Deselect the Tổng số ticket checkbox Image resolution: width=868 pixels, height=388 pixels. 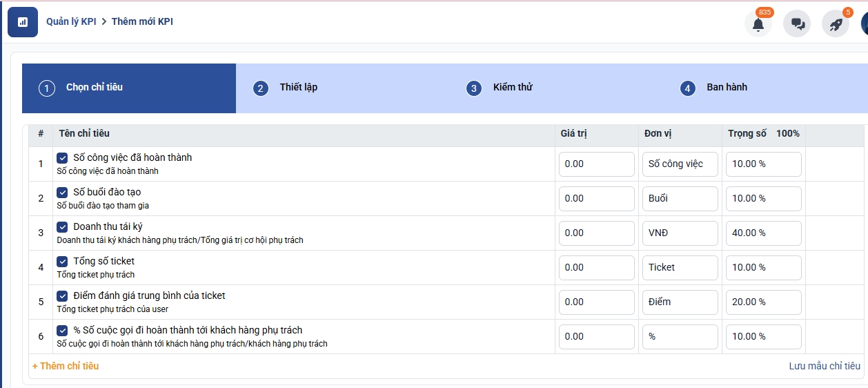62,262
